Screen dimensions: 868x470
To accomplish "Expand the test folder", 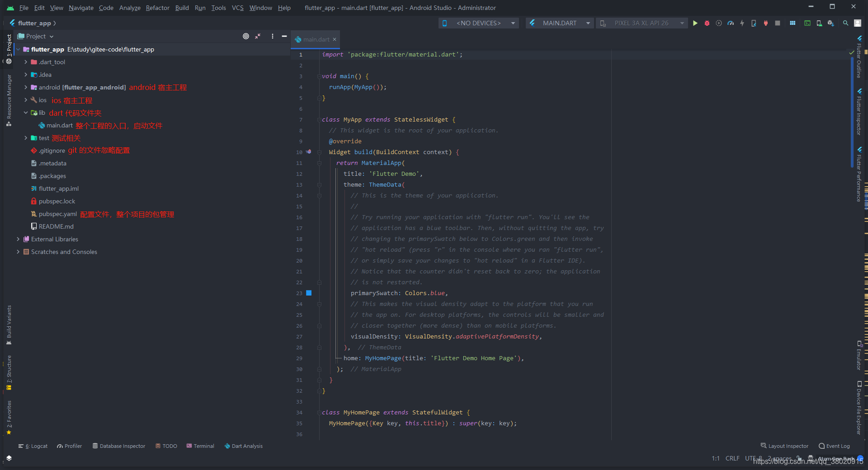I will pos(26,138).
